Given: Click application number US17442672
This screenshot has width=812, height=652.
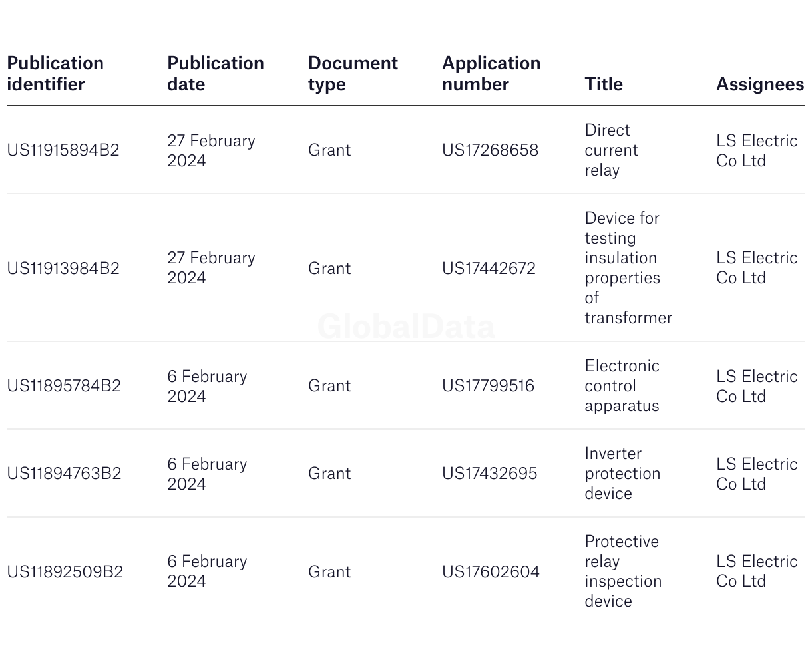Looking at the screenshot, I should [x=489, y=269].
